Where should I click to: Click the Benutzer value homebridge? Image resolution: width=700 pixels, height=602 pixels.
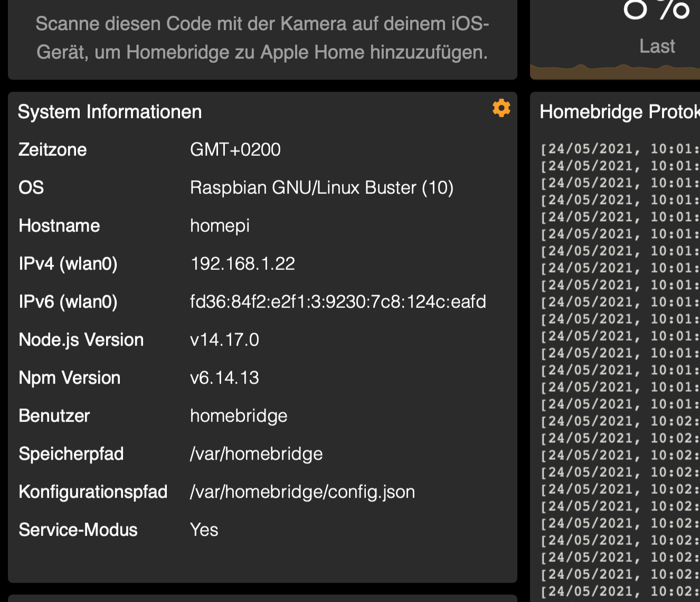pyautogui.click(x=239, y=416)
